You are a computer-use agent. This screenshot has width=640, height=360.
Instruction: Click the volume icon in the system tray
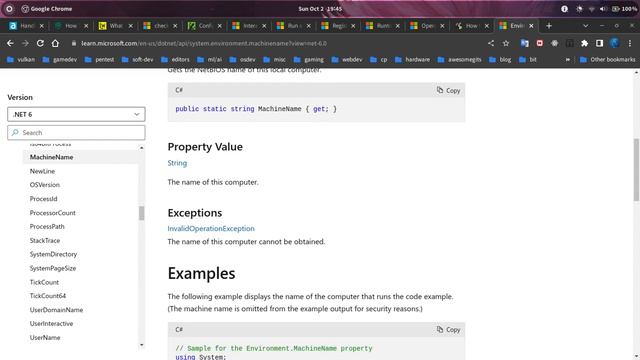pos(603,9)
